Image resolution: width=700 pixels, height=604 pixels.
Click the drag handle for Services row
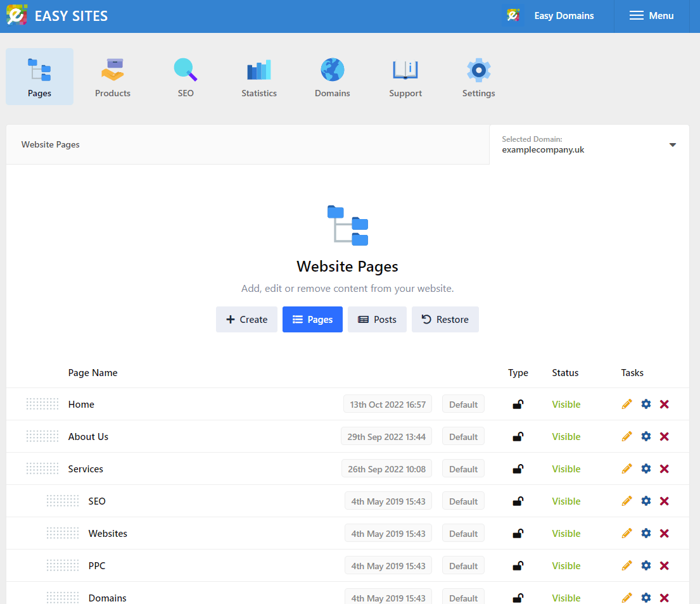point(42,469)
